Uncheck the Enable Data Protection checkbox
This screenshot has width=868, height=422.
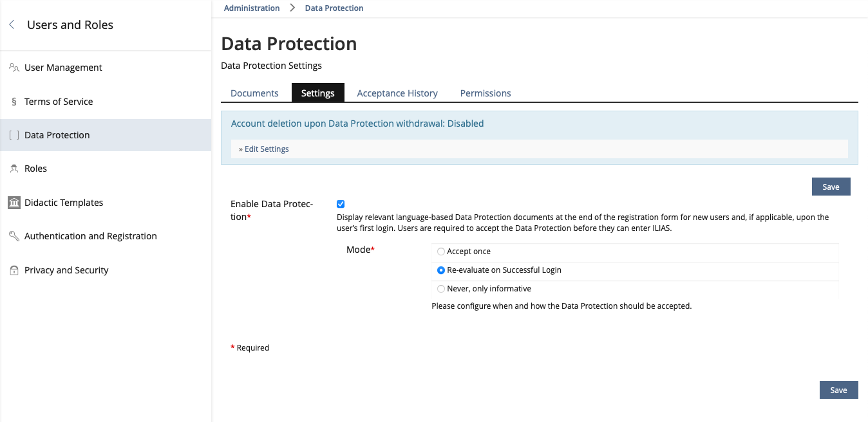pyautogui.click(x=341, y=204)
